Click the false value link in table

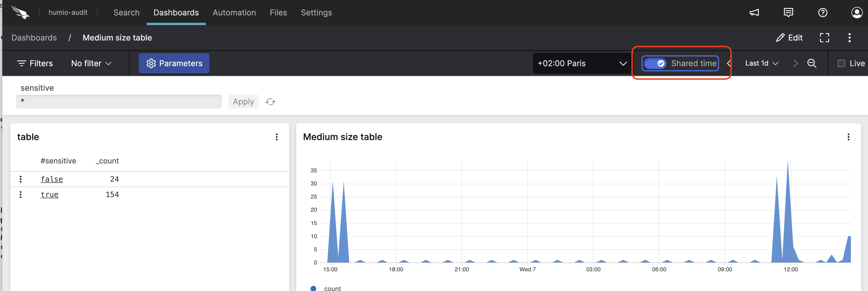click(51, 179)
